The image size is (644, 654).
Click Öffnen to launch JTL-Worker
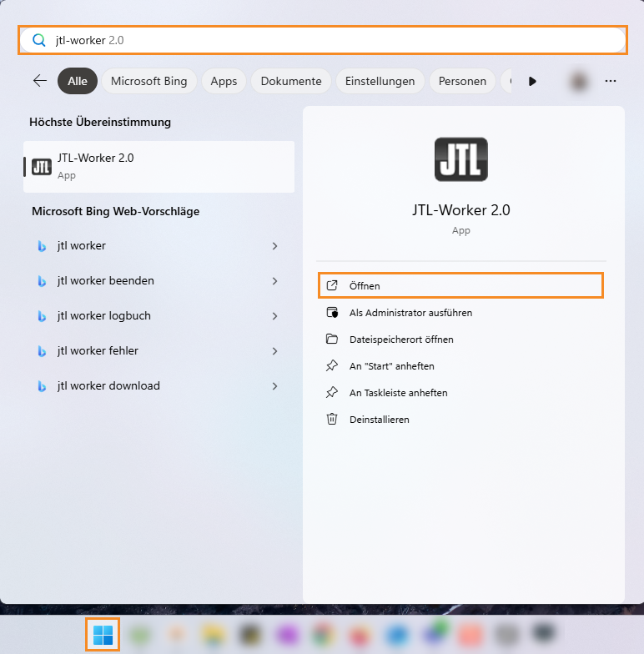tap(460, 285)
